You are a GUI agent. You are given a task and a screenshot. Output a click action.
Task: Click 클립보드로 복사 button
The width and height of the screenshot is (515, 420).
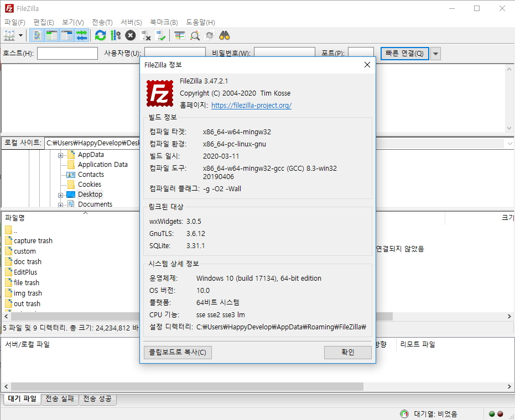pyautogui.click(x=178, y=353)
